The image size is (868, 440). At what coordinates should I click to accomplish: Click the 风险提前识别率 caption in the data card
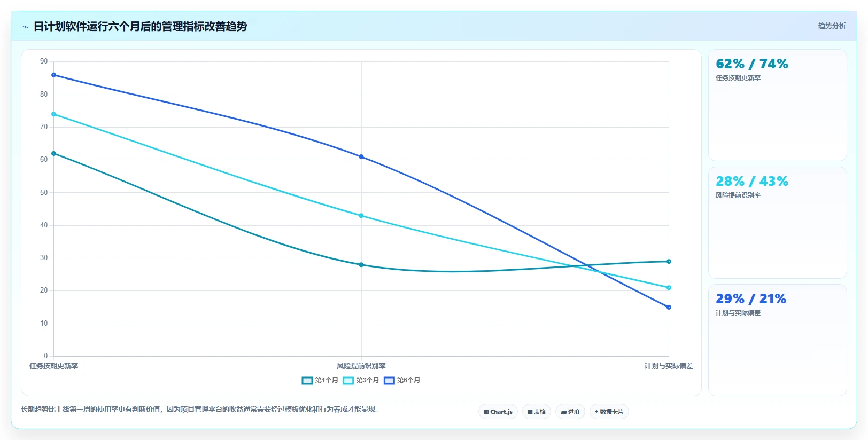[x=738, y=195]
